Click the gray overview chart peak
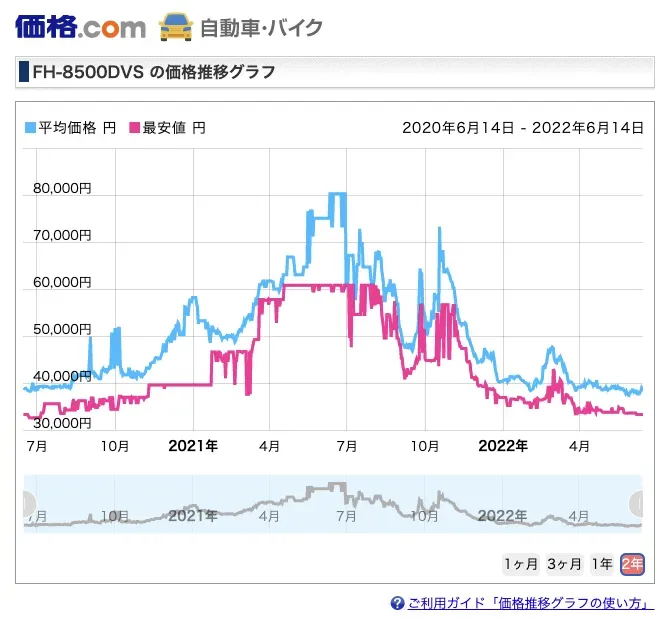The width and height of the screenshot is (672, 629). 337,486
